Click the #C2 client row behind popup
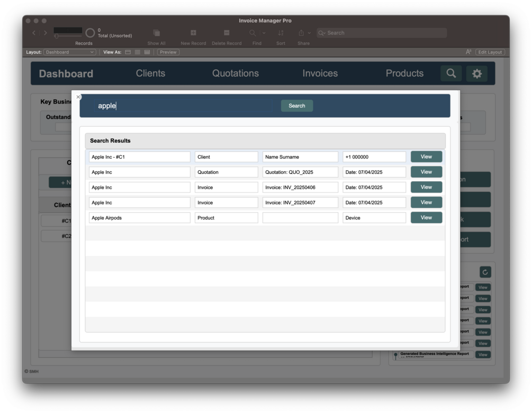 [x=56, y=236]
